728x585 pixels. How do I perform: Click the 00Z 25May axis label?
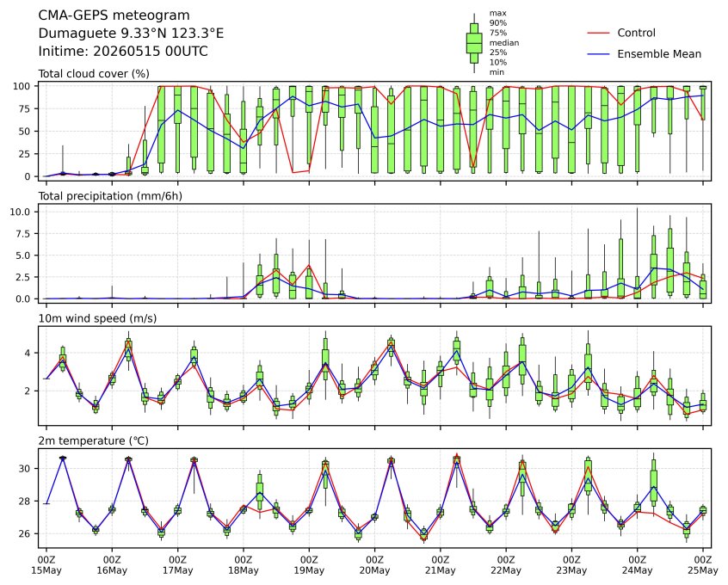[703, 565]
